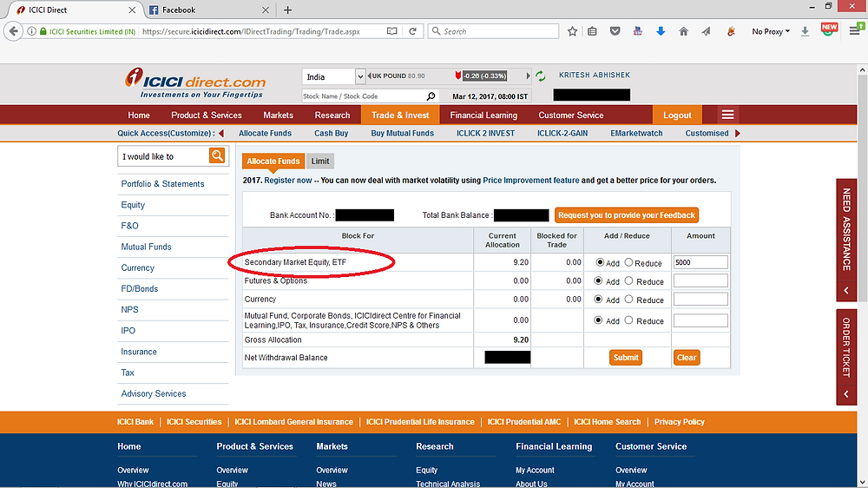Switch to the Limit tab
This screenshot has height=488, width=868.
[320, 162]
